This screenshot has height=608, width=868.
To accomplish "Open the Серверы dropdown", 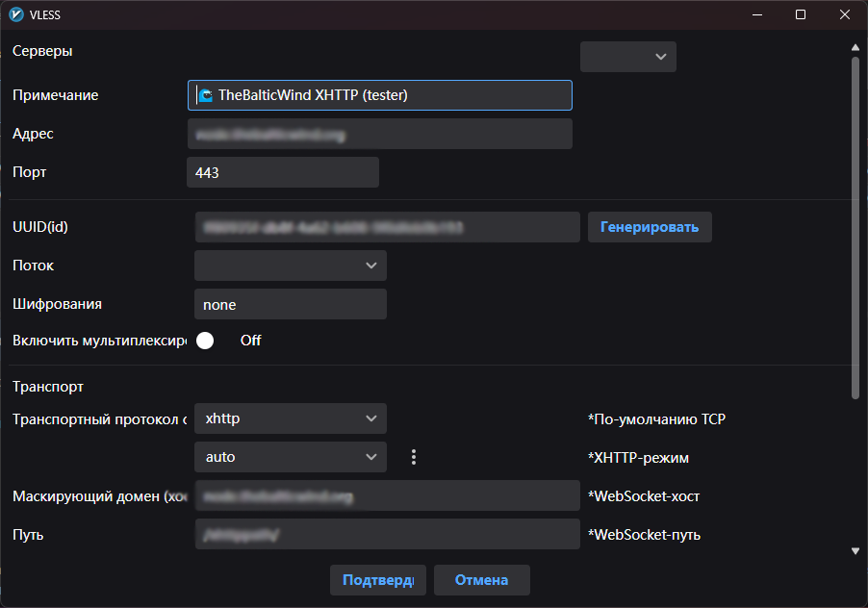I will pos(627,57).
